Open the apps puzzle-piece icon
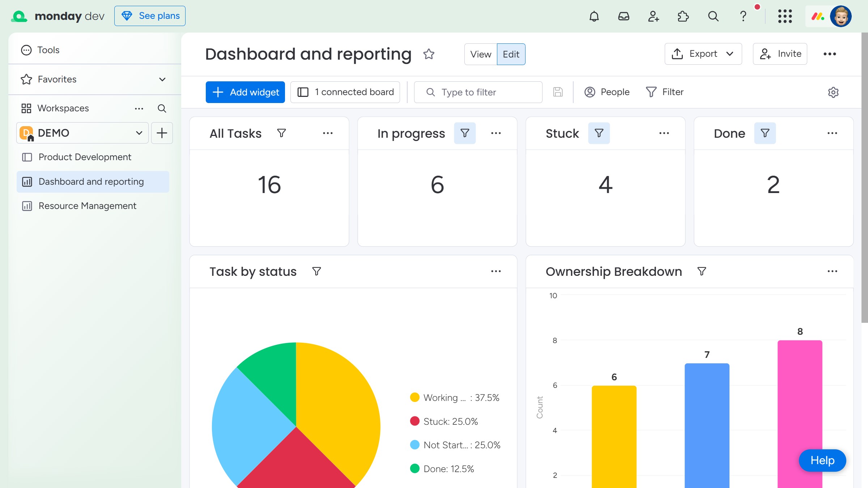 pos(683,16)
